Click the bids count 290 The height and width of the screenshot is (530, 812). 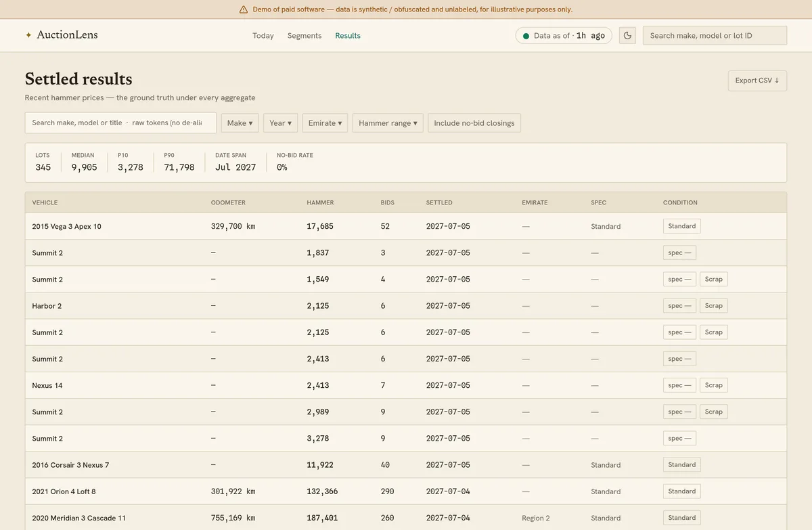pos(387,491)
